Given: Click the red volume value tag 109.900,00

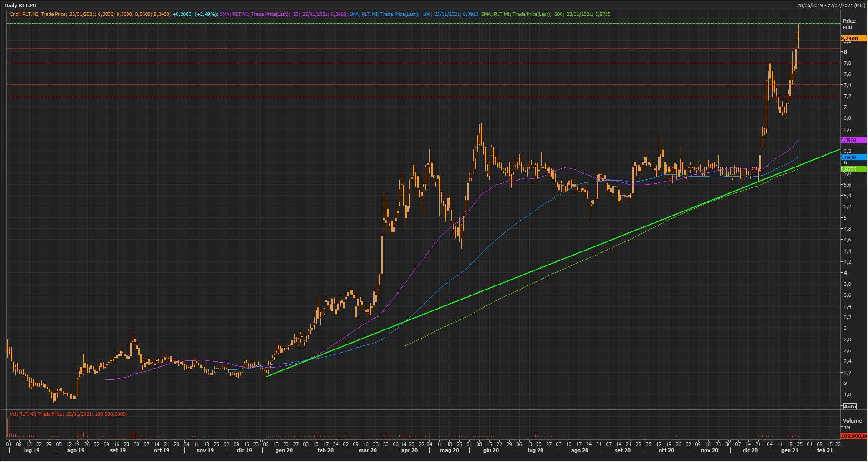Looking at the screenshot, I should 853,436.
